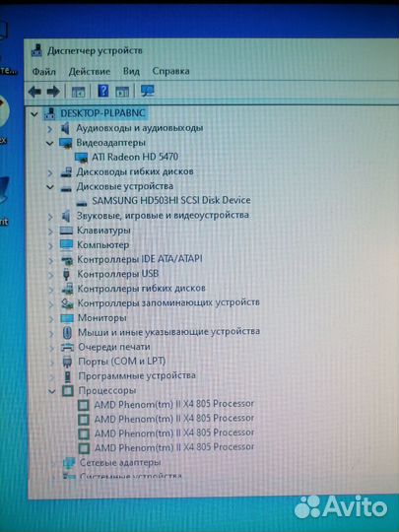399x532 pixels.
Task: Collapse the Процессоры category
Action: 51,391
